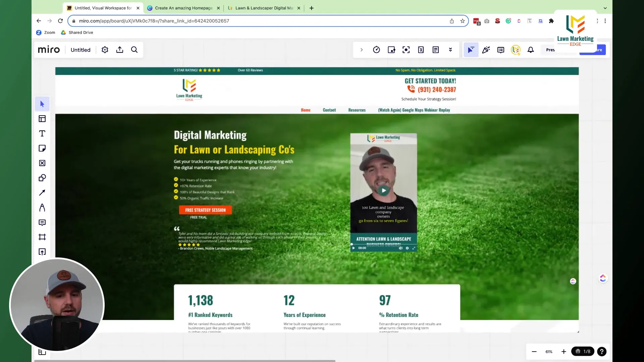Expand more apps double-chevron
This screenshot has height=362, width=644.
(x=450, y=50)
